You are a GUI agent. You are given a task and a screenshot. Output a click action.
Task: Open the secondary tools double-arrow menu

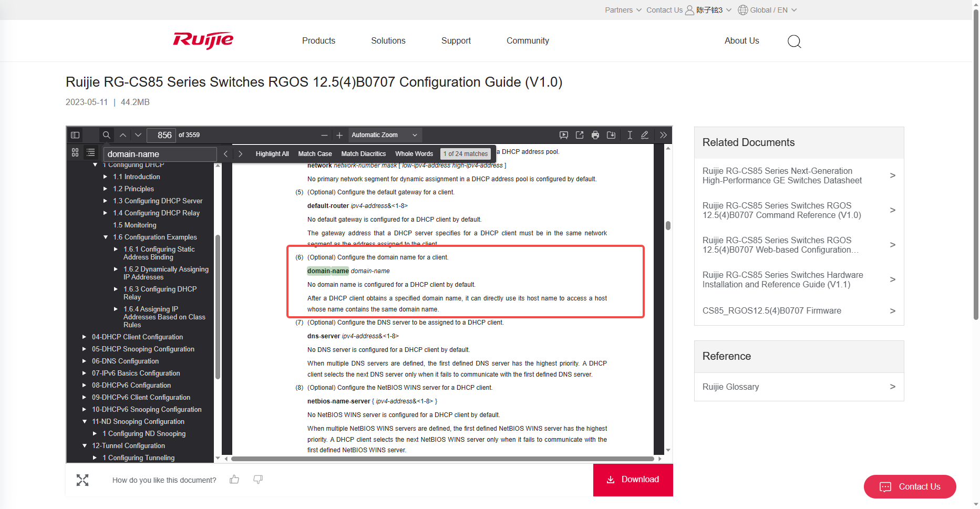point(664,135)
